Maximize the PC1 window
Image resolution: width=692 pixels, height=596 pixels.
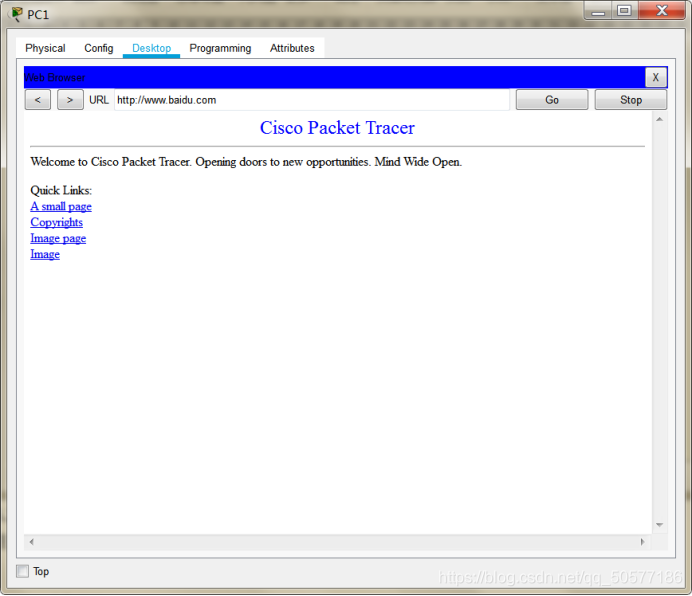(x=624, y=11)
